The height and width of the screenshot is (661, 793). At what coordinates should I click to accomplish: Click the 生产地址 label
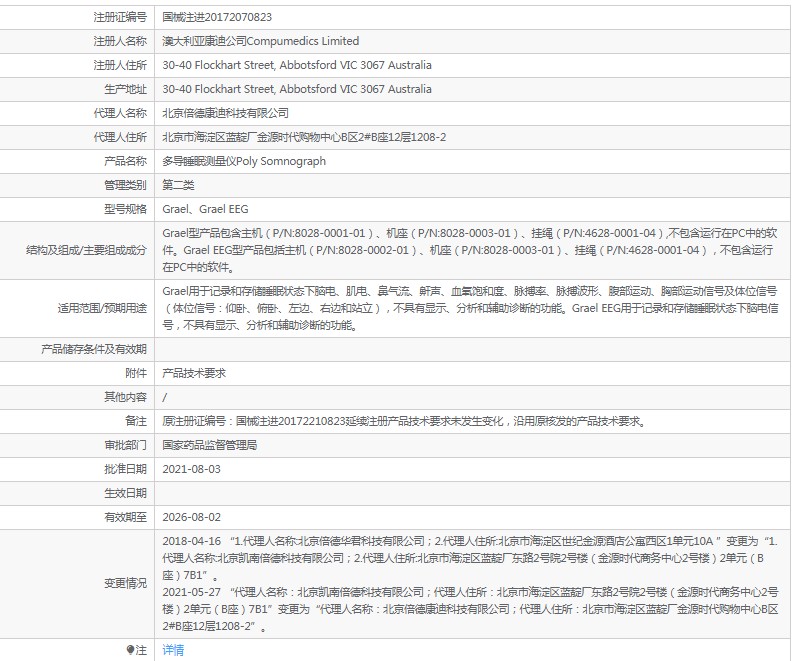click(125, 89)
